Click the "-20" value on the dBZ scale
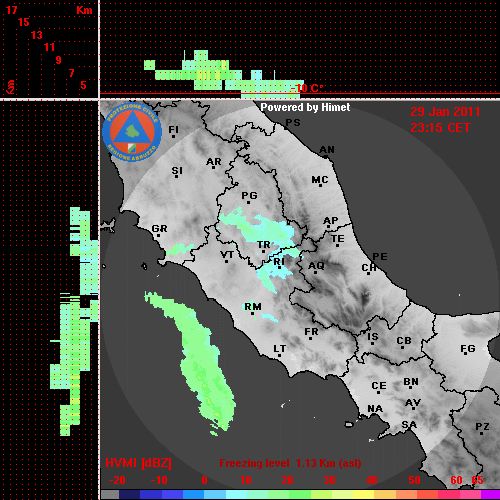This screenshot has height=500, width=500. point(117,480)
